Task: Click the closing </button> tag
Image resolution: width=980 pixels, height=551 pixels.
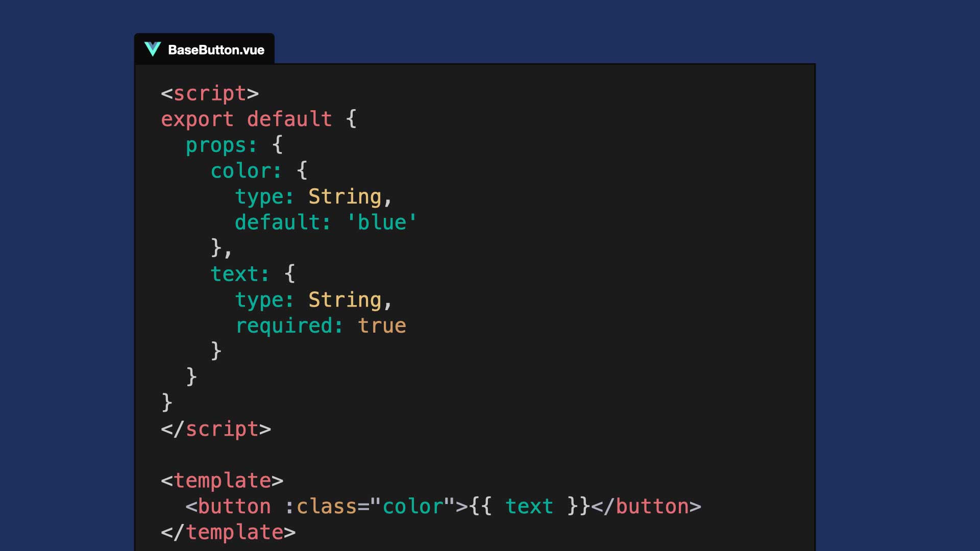Action: tap(646, 507)
